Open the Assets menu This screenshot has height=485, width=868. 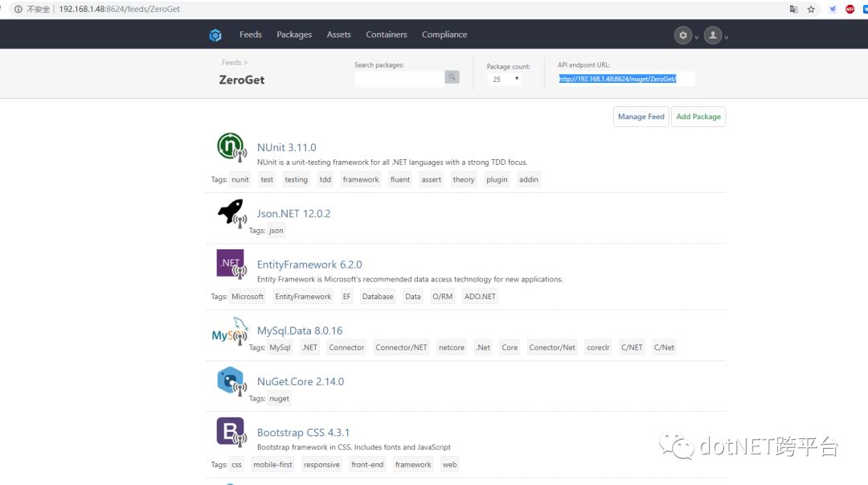coord(339,35)
